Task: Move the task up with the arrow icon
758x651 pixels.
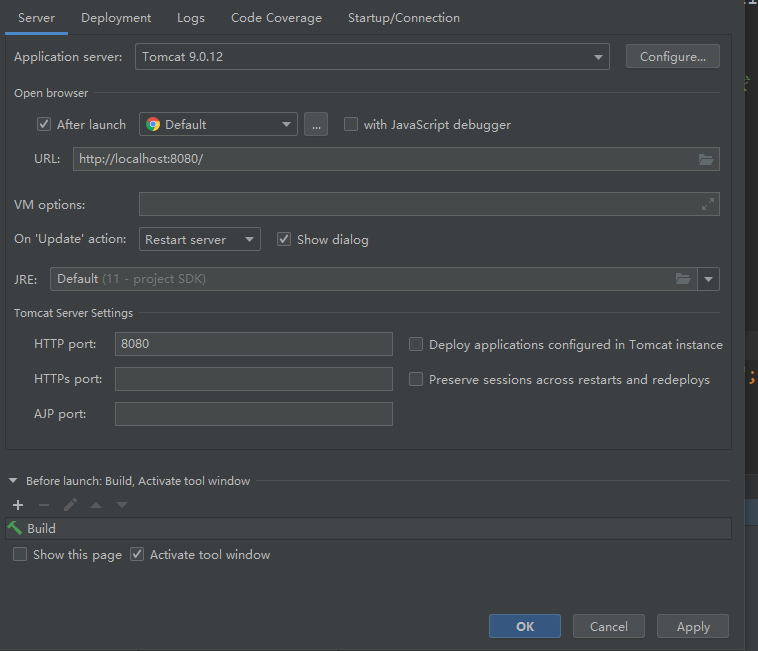Action: (x=96, y=505)
